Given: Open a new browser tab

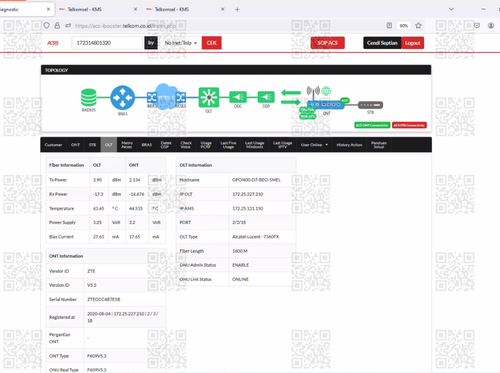Looking at the screenshot, I should [237, 9].
